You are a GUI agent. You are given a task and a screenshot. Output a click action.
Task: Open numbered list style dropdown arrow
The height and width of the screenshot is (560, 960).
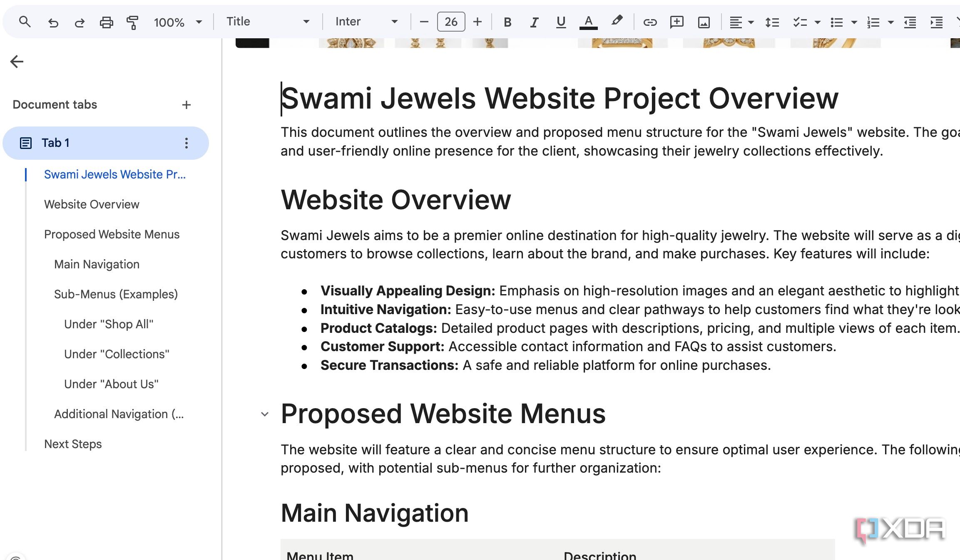(x=890, y=22)
